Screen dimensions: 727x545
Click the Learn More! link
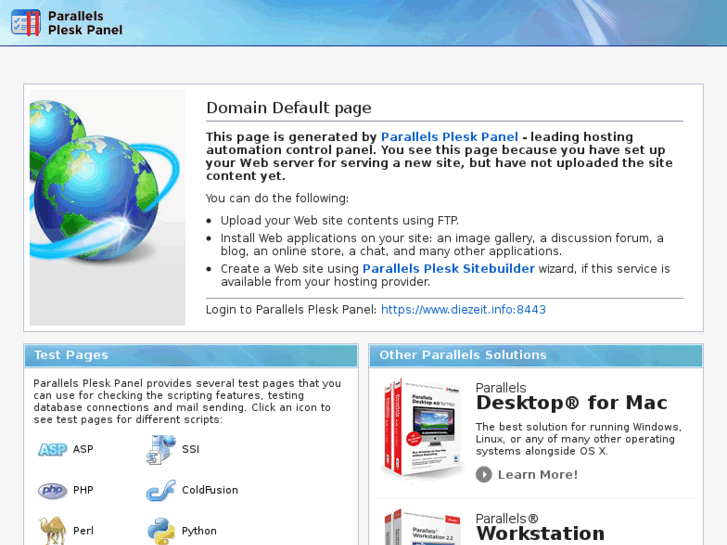[x=538, y=474]
